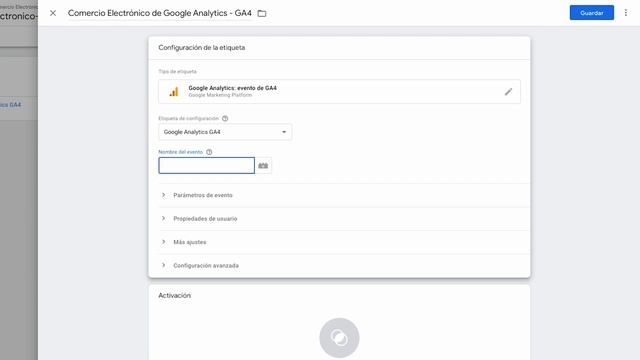This screenshot has height=360, width=640.
Task: Close the tag editor panel
Action: coord(53,13)
